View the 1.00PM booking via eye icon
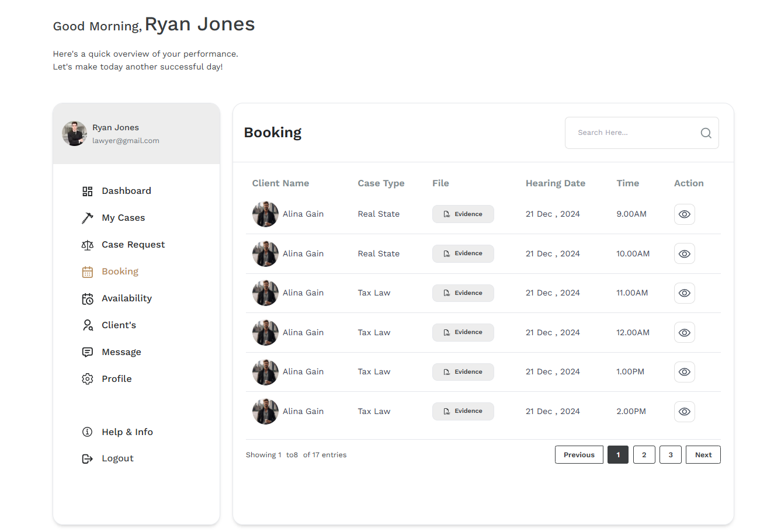Image resolution: width=781 pixels, height=532 pixels. 685,372
